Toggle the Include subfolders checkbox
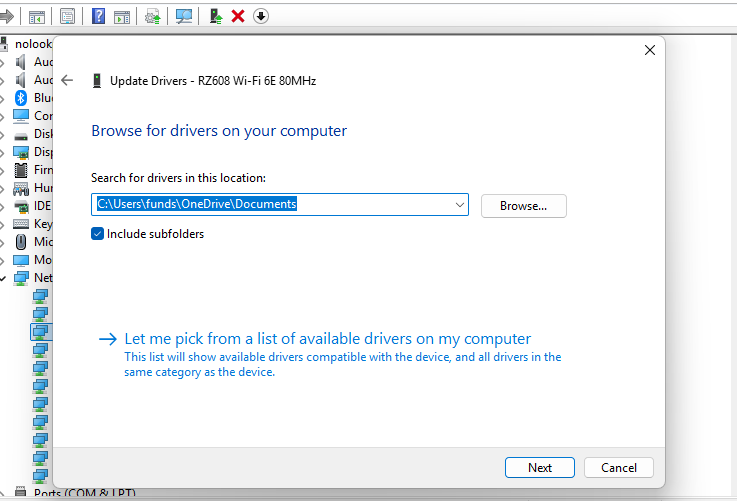The width and height of the screenshot is (737, 501). [x=97, y=234]
